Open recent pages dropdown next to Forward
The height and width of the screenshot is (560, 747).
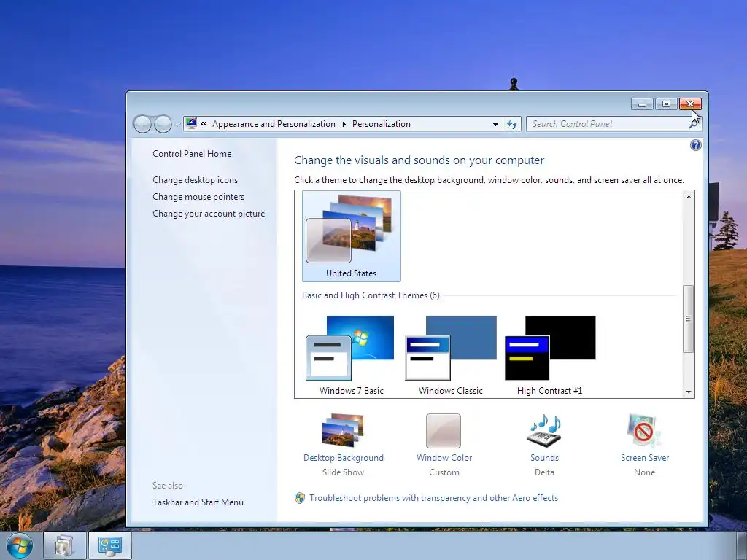[x=177, y=124]
